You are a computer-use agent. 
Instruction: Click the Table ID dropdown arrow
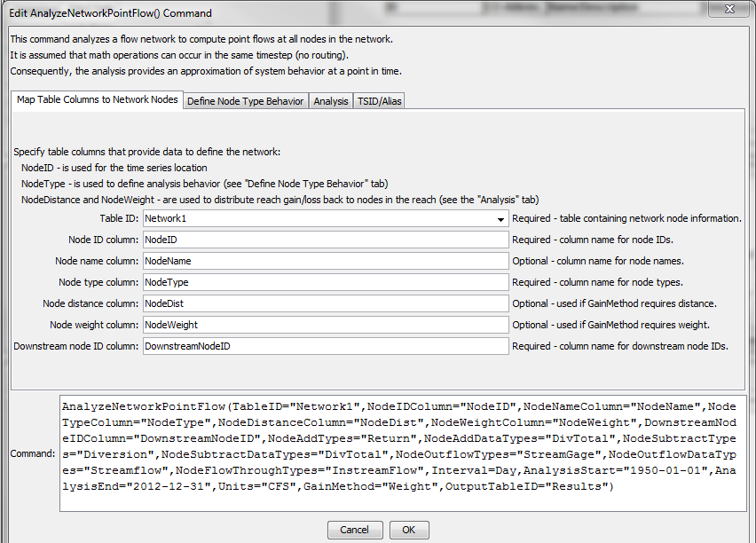coord(501,217)
